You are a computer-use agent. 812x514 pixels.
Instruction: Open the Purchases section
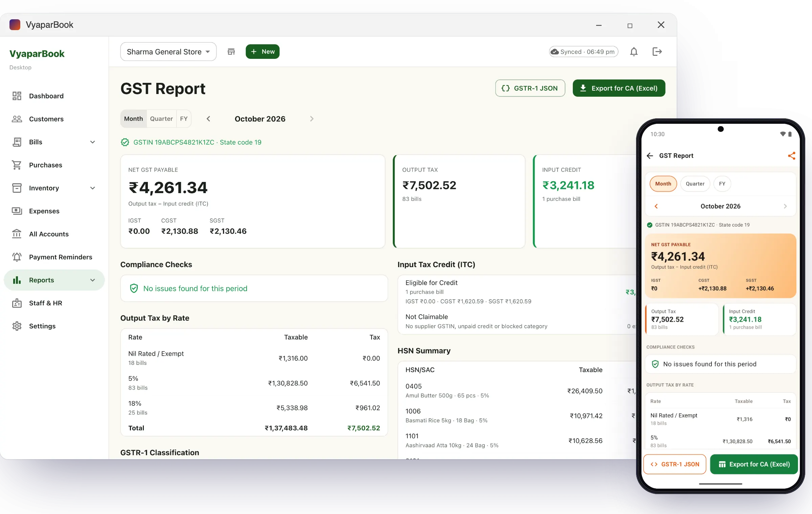[54, 165]
